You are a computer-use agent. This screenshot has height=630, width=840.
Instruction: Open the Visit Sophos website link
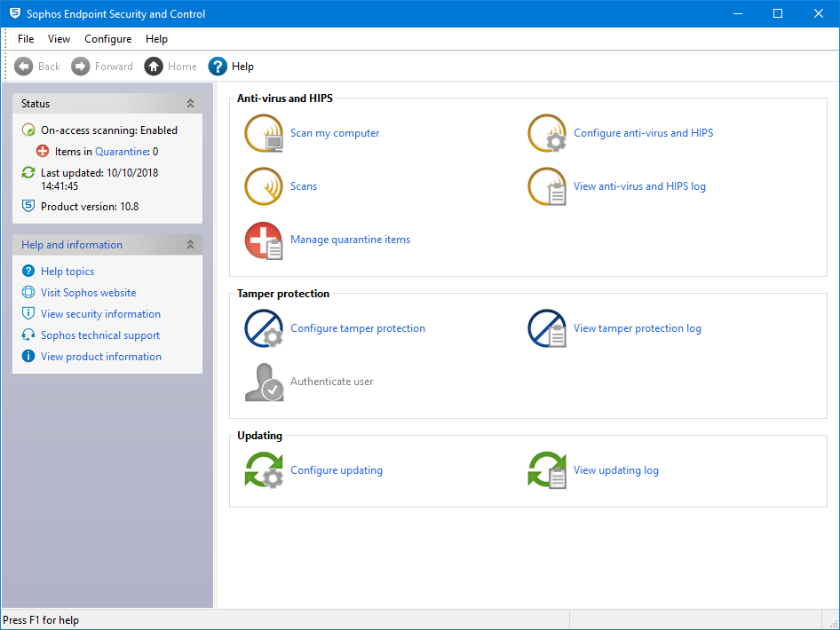point(88,293)
